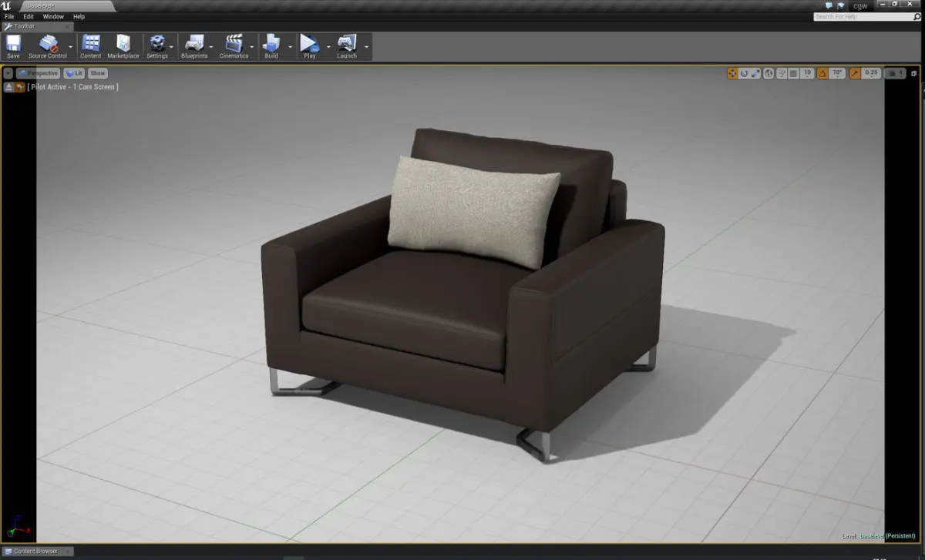The height and width of the screenshot is (560, 925).
Task: Expand the Blueprints dropdown arrow
Action: tap(211, 46)
